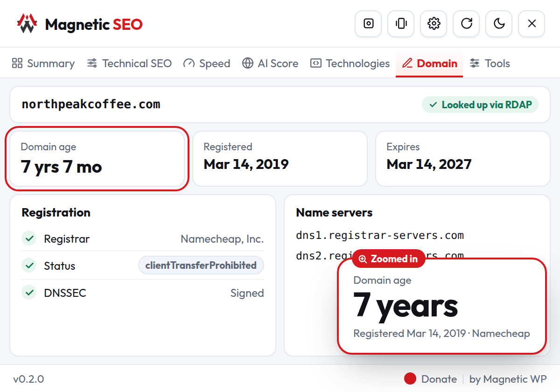Click the DNSSEC row check icon
The image size is (560, 392).
point(29,293)
